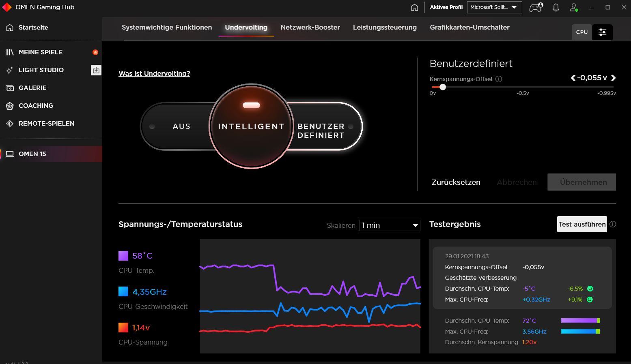Open Leistungssteuerung tab

[x=385, y=28]
